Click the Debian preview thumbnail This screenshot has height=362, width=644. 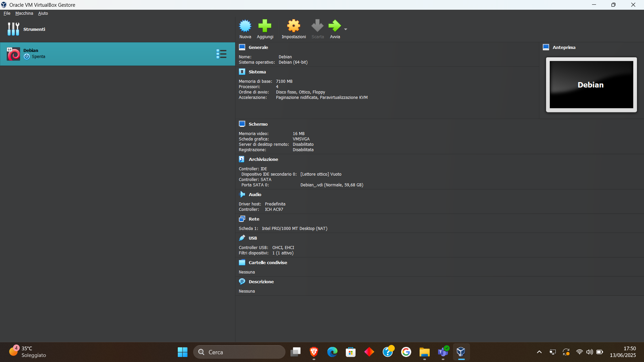[591, 85]
